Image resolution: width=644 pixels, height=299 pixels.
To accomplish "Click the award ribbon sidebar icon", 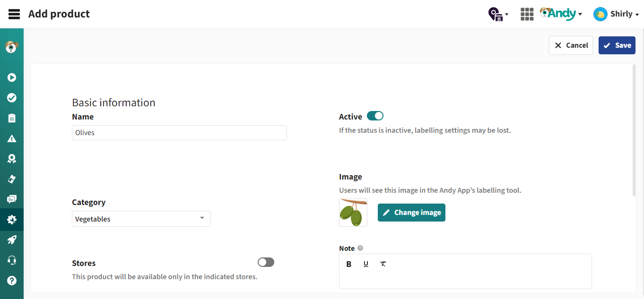I will click(12, 159).
